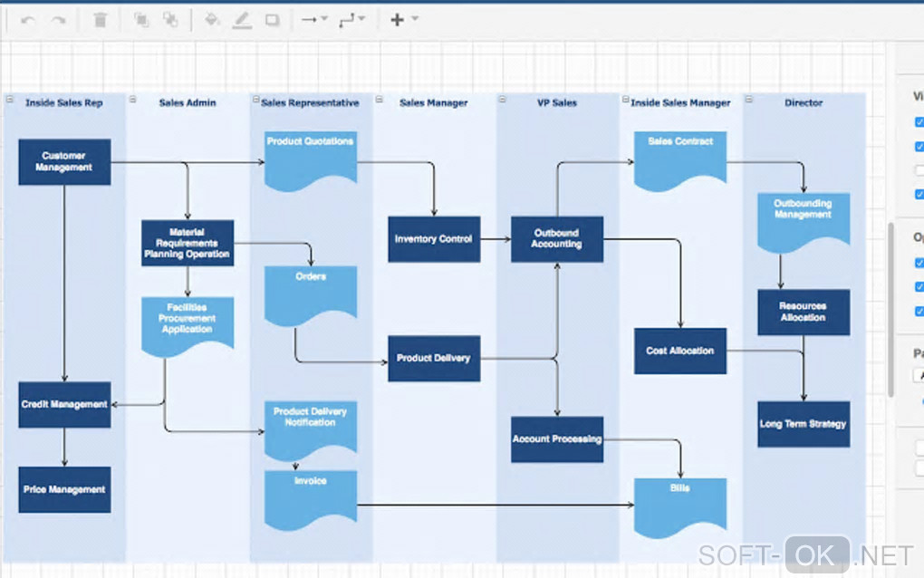This screenshot has width=924, height=578.
Task: Click the right panel vertical scrollbar
Action: [x=891, y=309]
